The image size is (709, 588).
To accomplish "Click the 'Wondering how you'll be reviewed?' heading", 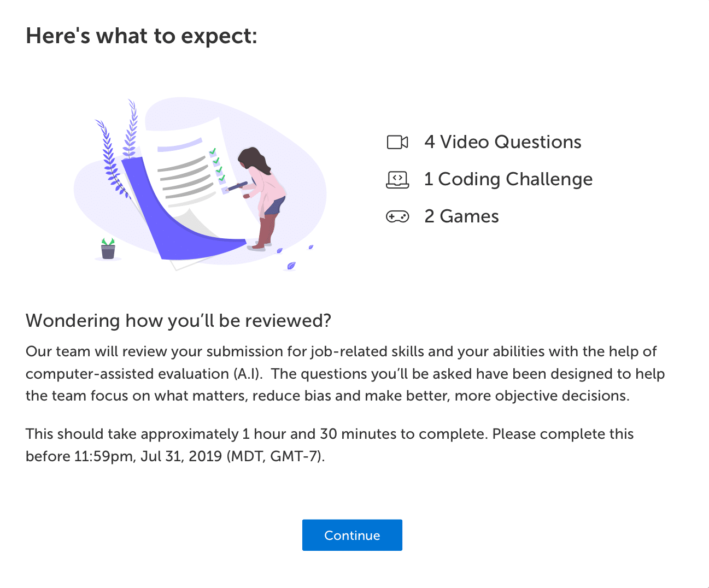I will (178, 321).
